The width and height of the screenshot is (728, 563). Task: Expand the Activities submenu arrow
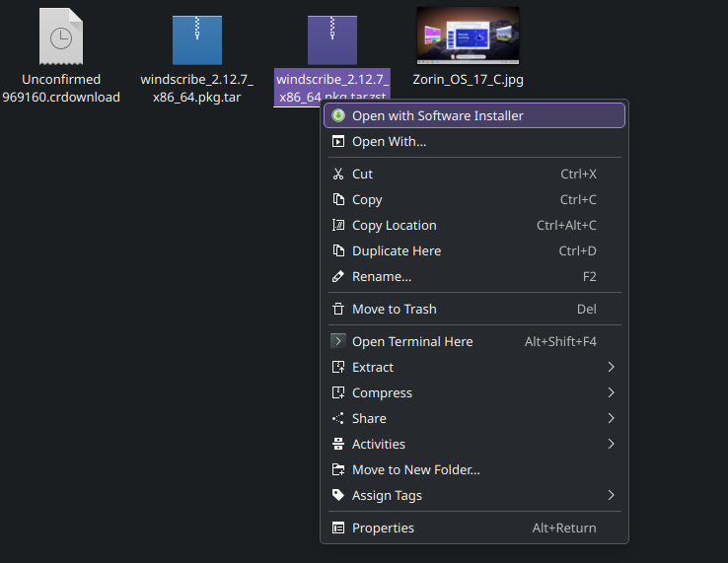tap(611, 444)
